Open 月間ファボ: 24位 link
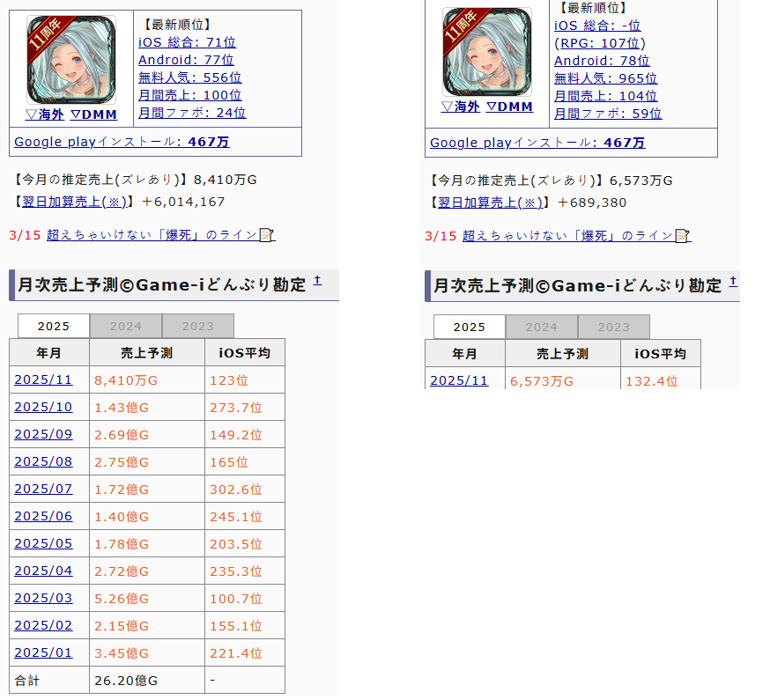The width and height of the screenshot is (770, 700). (x=192, y=113)
